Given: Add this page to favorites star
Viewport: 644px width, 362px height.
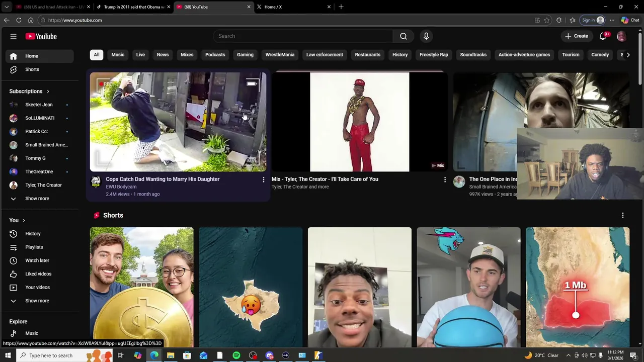Looking at the screenshot, I should pyautogui.click(x=547, y=20).
